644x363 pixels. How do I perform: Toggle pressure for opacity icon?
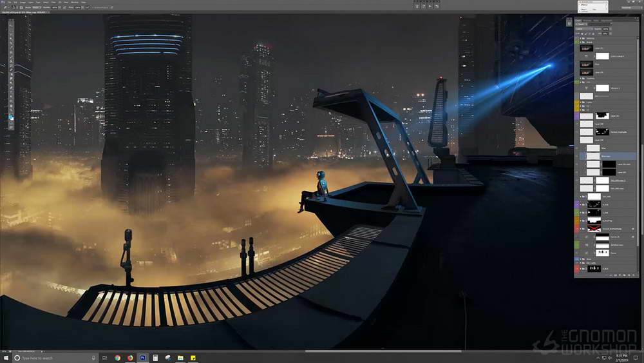pos(64,7)
